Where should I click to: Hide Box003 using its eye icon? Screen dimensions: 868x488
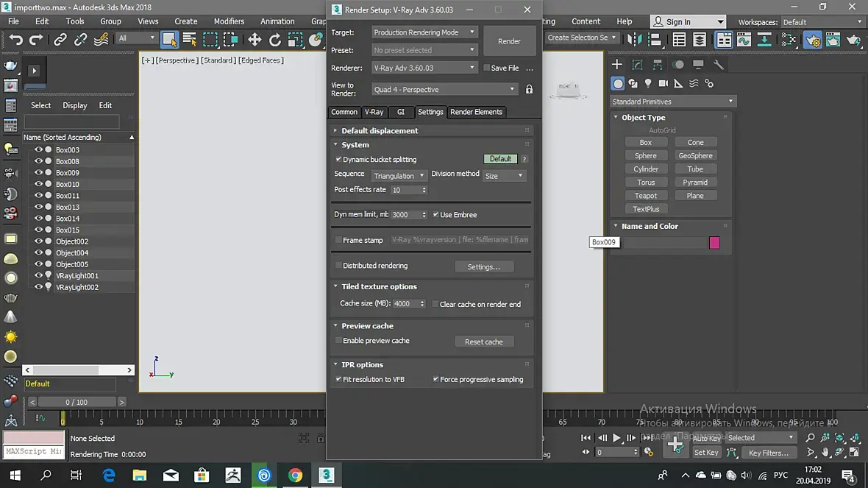point(38,150)
